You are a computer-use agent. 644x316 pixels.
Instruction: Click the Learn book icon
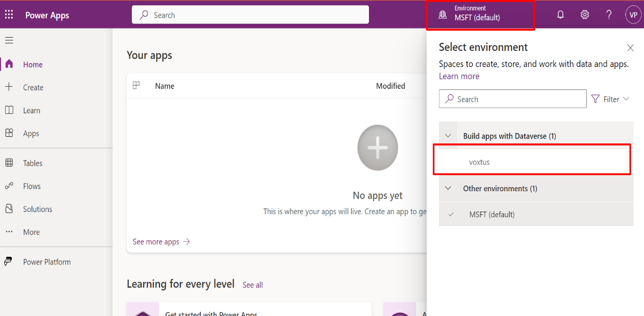tap(9, 110)
